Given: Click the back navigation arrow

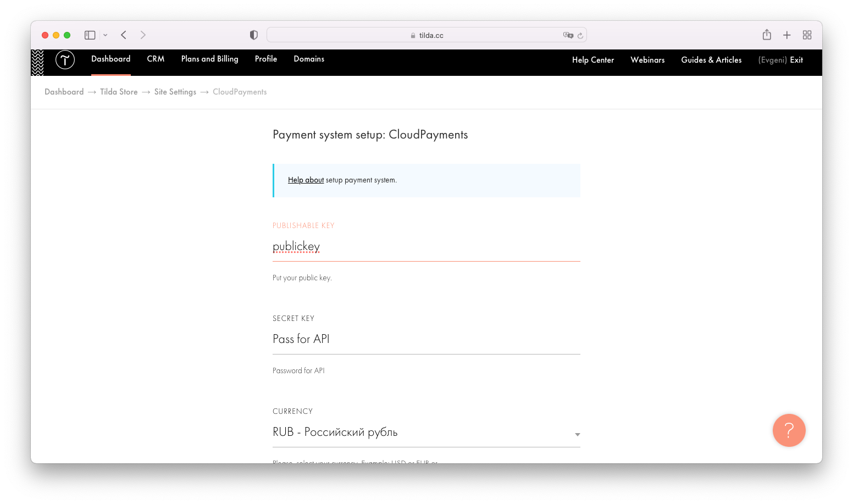Looking at the screenshot, I should pos(123,35).
